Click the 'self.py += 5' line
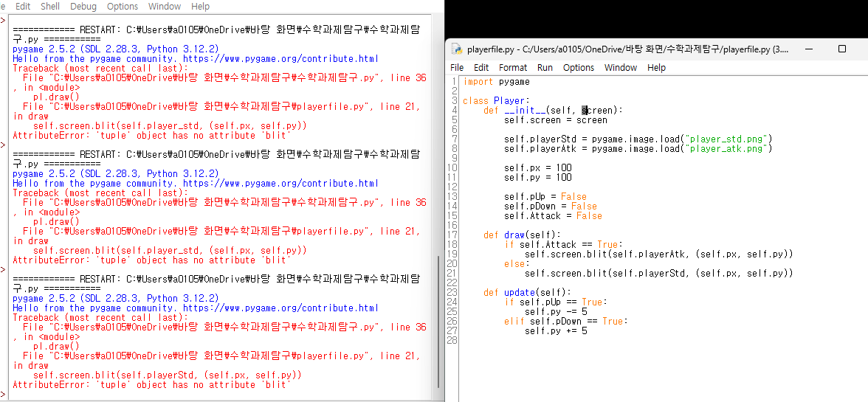The image size is (868, 402). [556, 330]
